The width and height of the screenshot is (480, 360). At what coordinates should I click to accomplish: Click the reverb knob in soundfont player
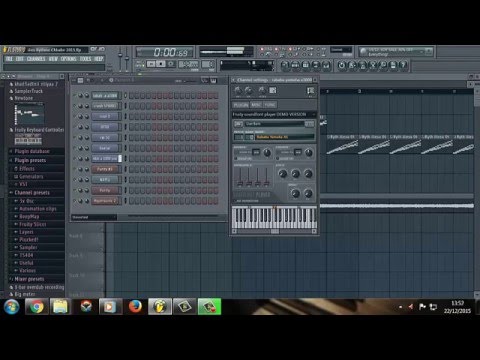point(267,153)
